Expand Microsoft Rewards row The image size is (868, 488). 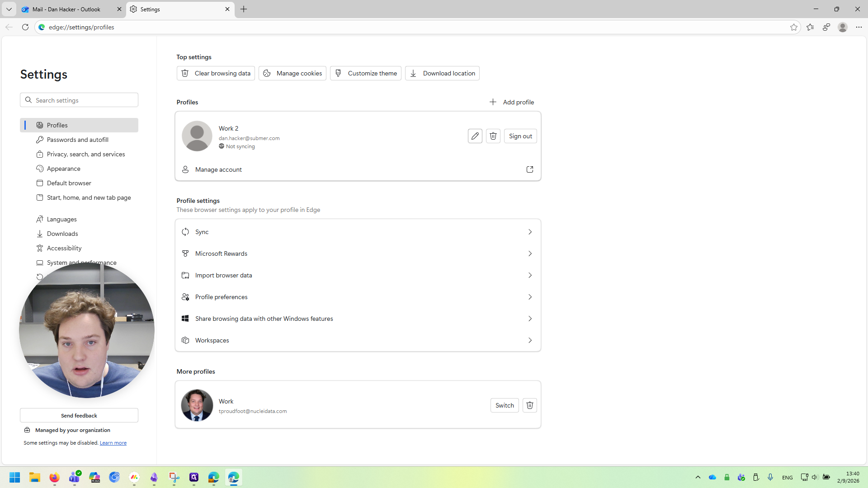[x=358, y=253]
